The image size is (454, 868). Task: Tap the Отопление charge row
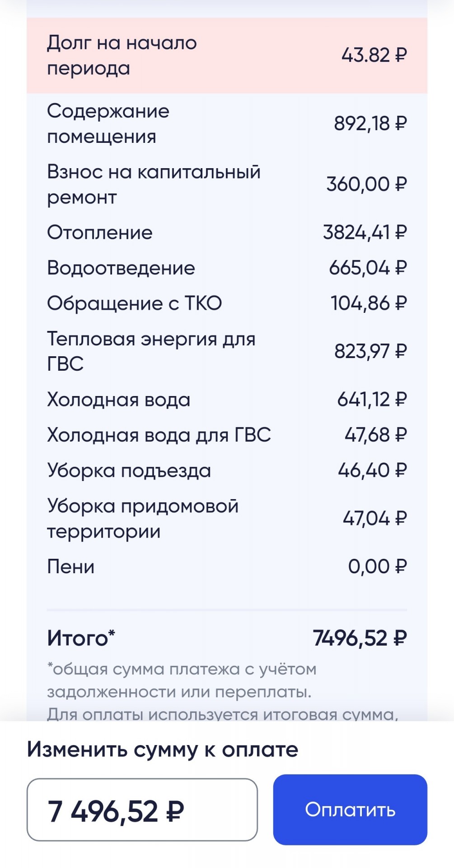[227, 232]
